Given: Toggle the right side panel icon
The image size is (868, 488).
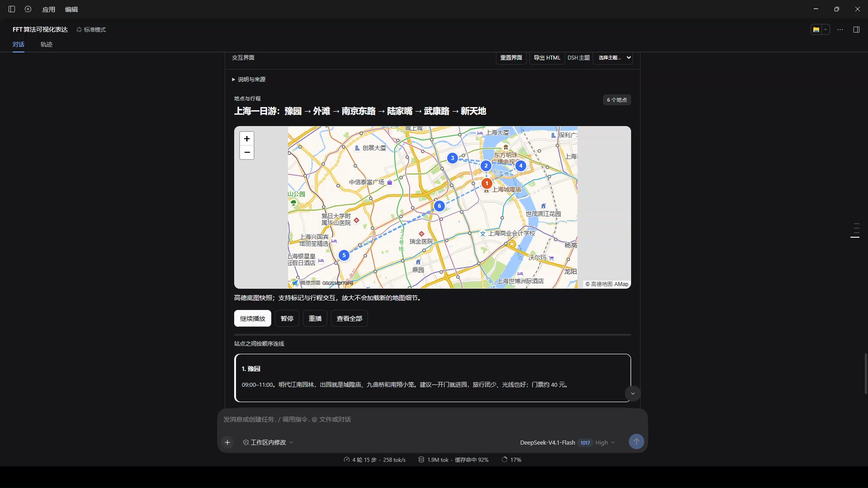Looking at the screenshot, I should pos(856,30).
